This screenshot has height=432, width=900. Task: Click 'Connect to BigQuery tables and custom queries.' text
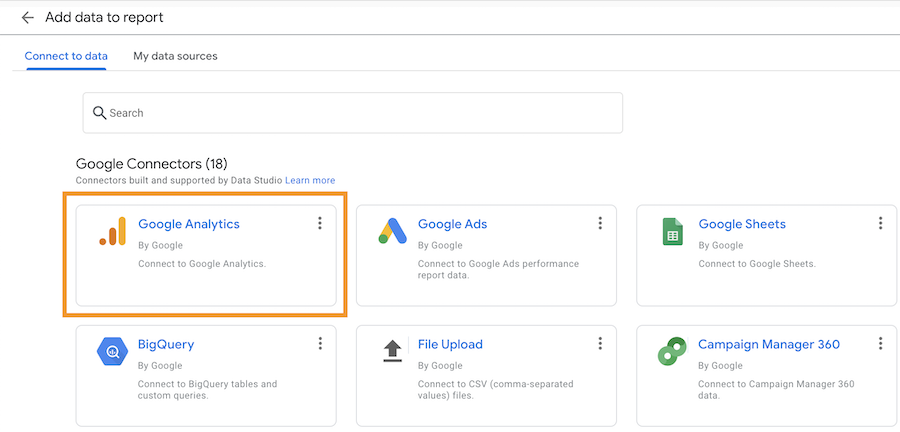207,390
